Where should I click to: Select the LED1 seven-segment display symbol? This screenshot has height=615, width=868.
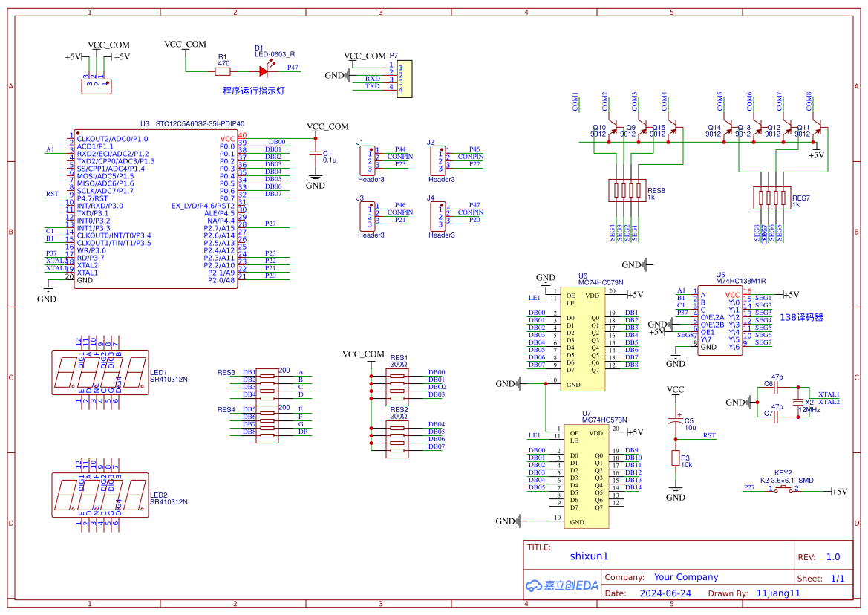coord(98,371)
